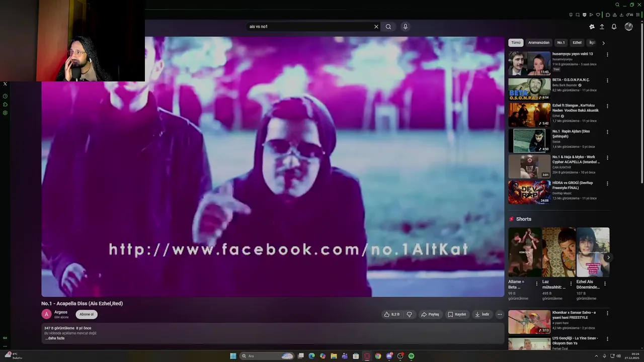The image size is (644, 362).
Task: Open Argeos channel name link
Action: pos(61,312)
